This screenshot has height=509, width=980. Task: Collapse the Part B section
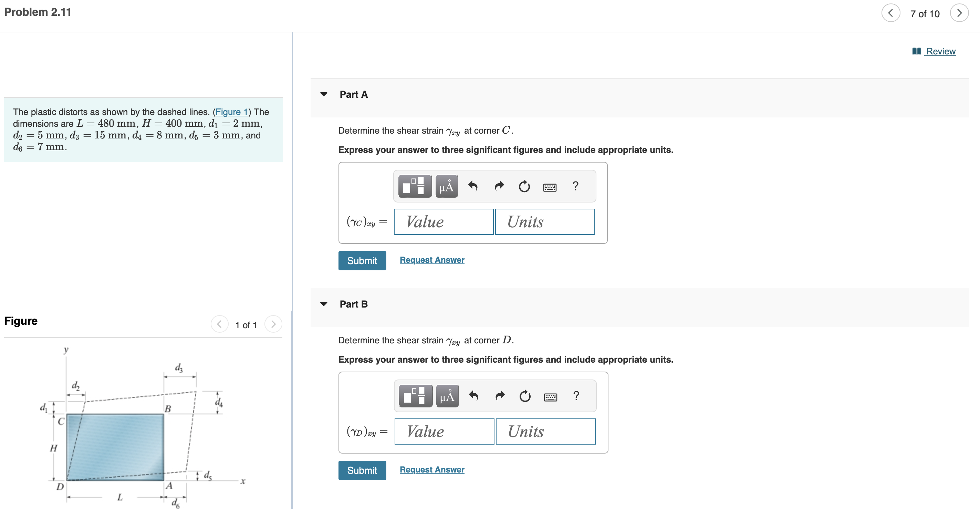[324, 304]
